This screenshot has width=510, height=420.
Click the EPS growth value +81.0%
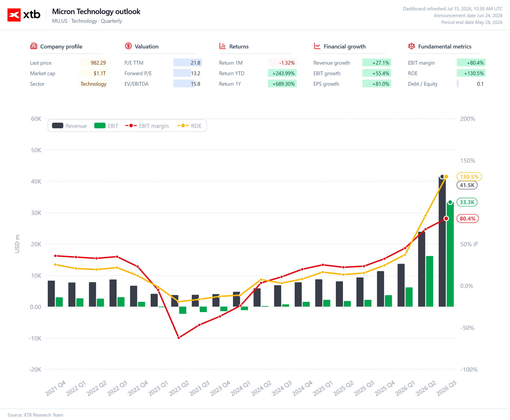pos(377,84)
